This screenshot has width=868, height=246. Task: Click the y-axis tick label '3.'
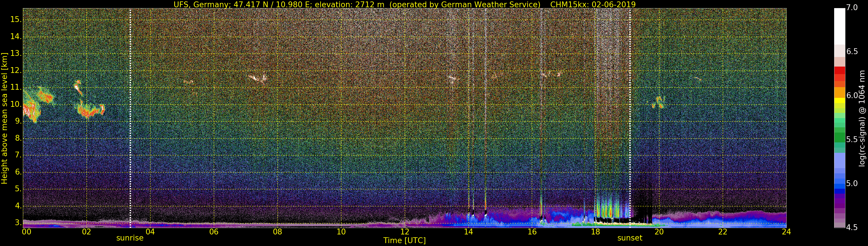pos(18,222)
